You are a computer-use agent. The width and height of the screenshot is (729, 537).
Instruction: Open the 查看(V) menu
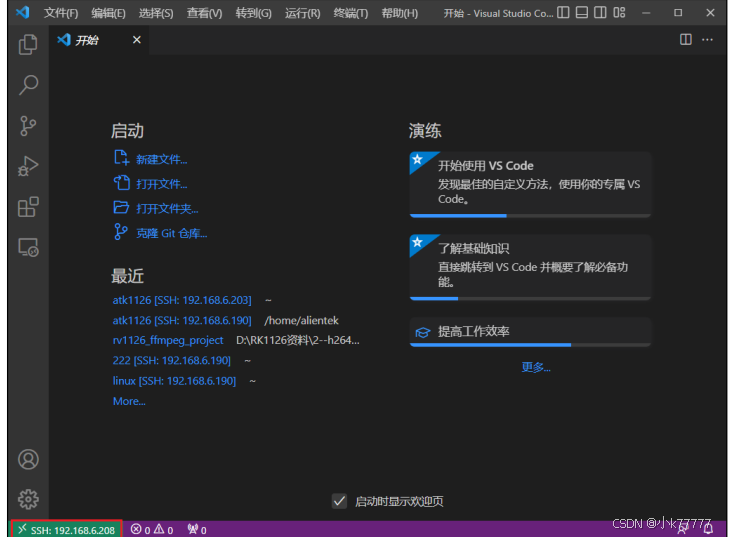tap(204, 13)
